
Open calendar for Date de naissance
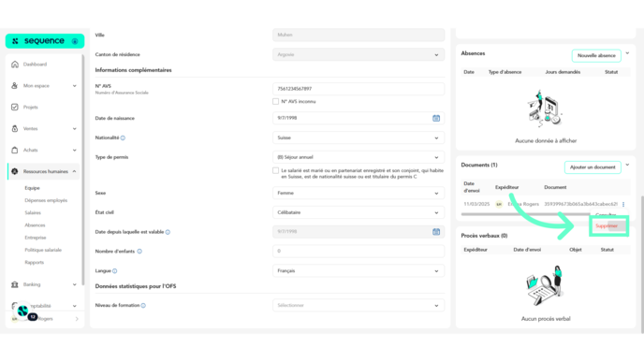click(x=436, y=118)
